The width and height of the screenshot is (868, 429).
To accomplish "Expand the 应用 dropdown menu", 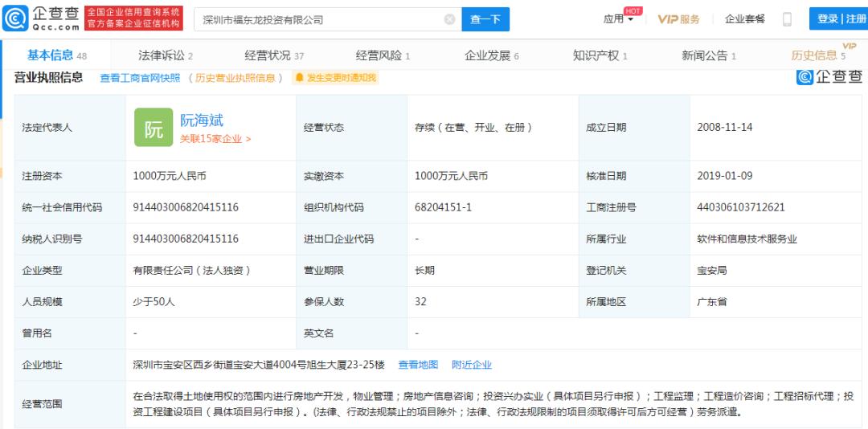I will point(618,19).
